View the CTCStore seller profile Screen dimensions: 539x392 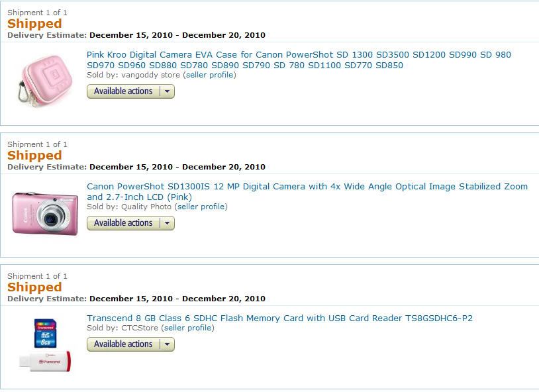tap(188, 328)
